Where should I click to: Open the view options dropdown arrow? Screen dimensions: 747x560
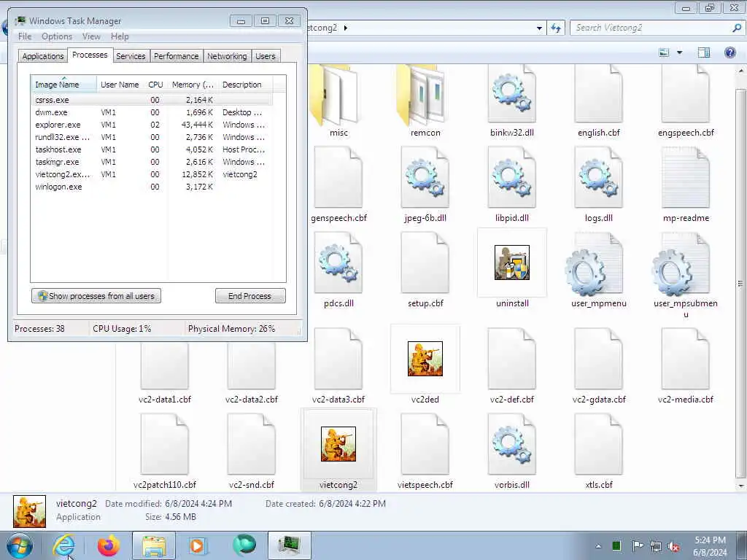[x=680, y=52]
